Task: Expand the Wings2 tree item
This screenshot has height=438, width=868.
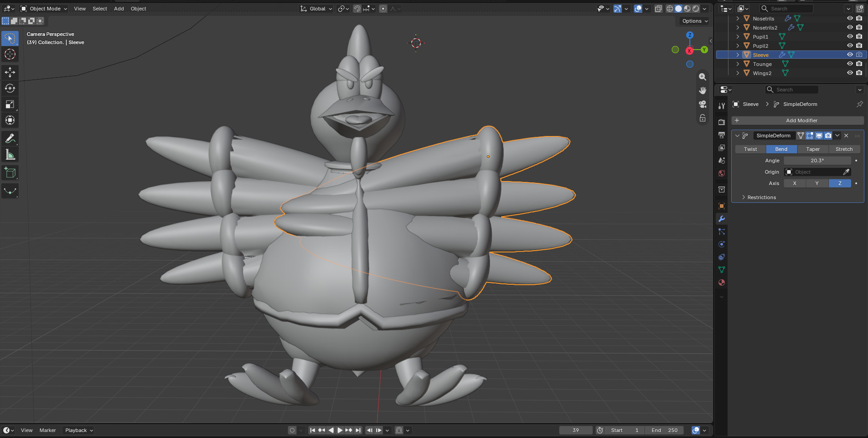Action: 738,73
